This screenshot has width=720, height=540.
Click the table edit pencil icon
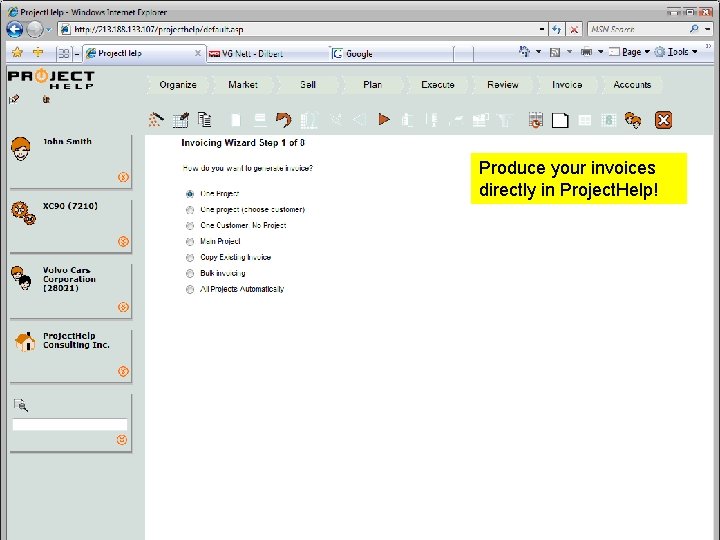point(181,120)
